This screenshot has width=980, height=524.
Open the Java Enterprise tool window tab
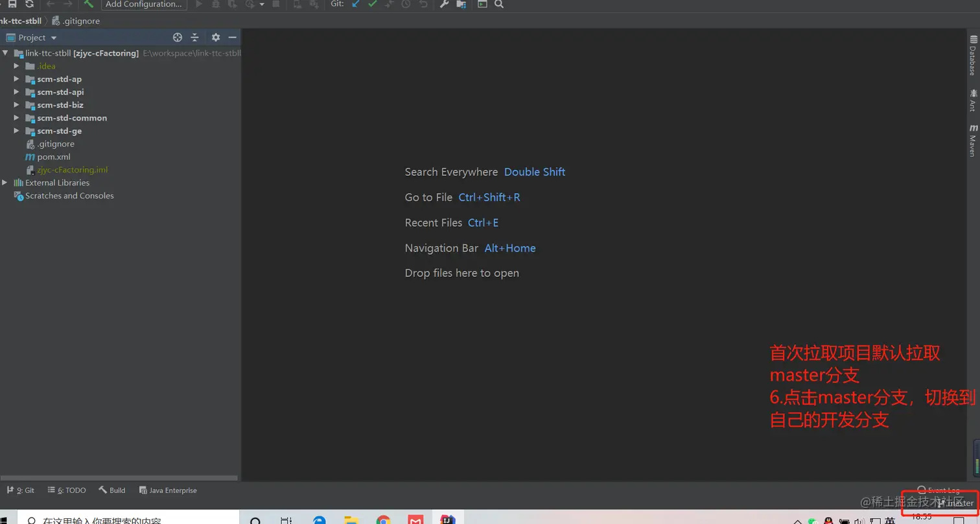tap(168, 490)
